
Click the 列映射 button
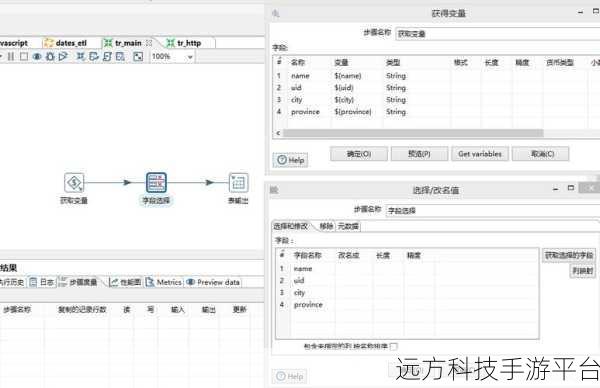582,271
